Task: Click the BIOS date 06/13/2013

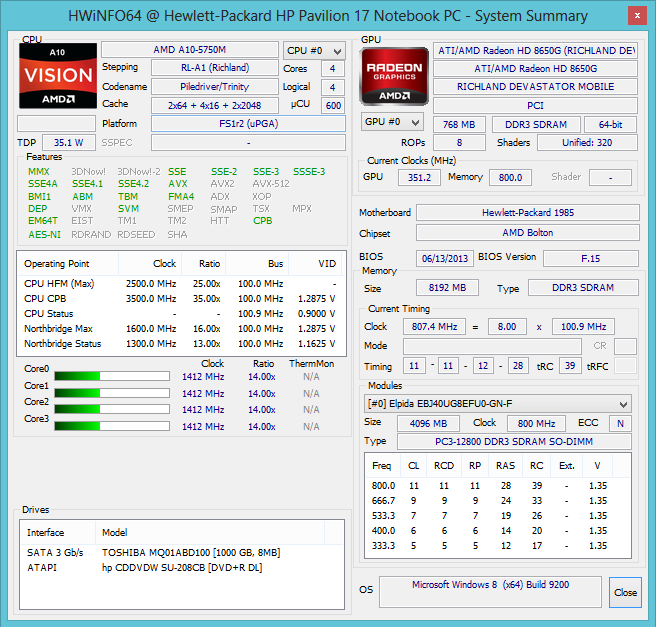Action: click(x=445, y=258)
